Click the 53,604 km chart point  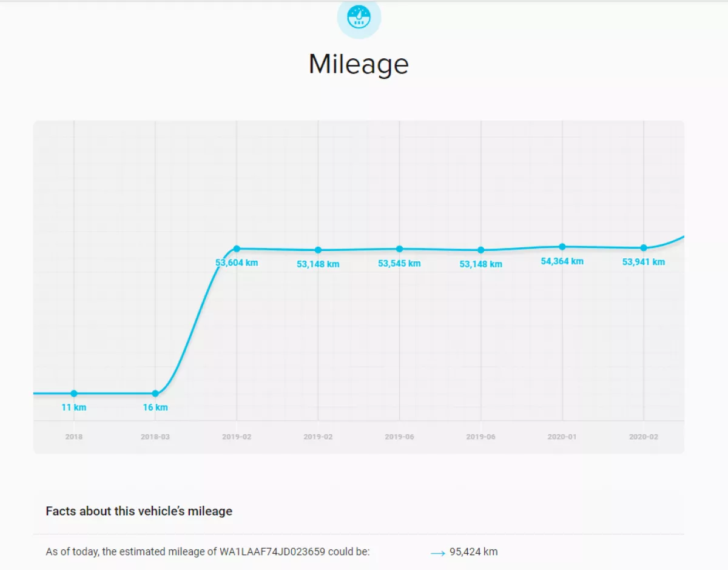click(x=237, y=249)
